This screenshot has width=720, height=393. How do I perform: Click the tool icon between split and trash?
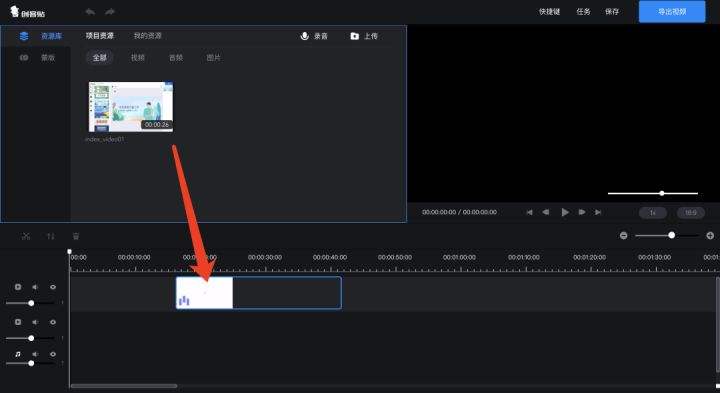click(51, 236)
